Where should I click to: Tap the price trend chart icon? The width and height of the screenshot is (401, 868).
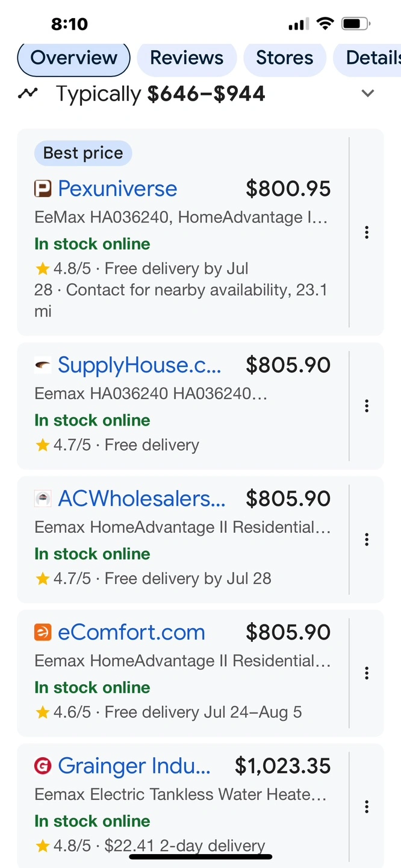tap(28, 93)
